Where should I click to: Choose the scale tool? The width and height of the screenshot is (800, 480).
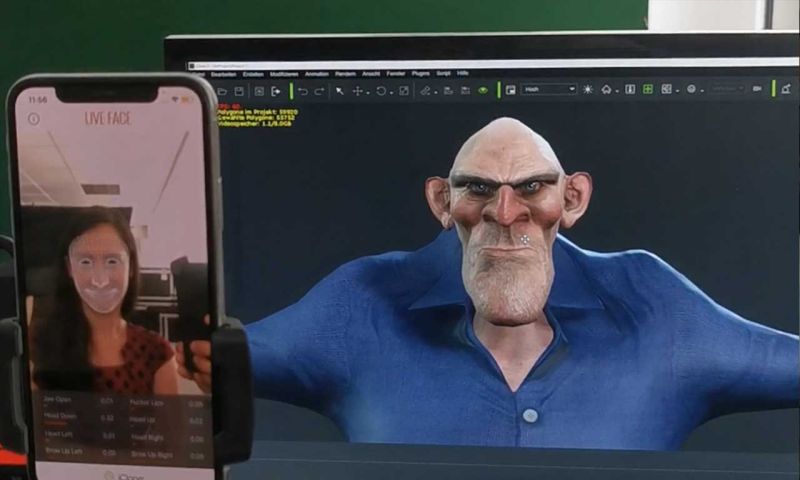tap(404, 91)
